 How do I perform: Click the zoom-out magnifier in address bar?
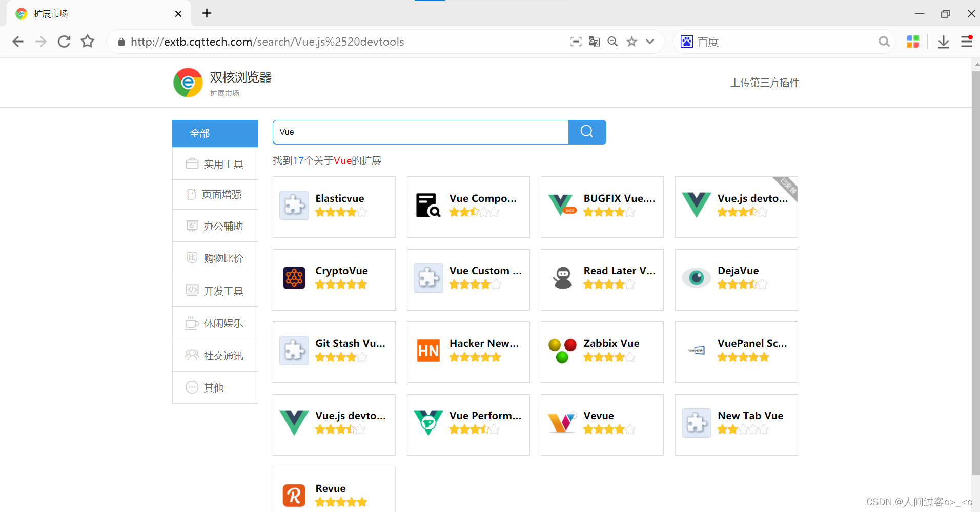(x=612, y=42)
